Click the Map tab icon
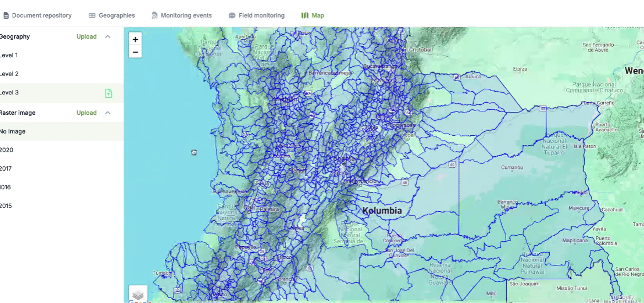The height and width of the screenshot is (303, 644). (305, 15)
